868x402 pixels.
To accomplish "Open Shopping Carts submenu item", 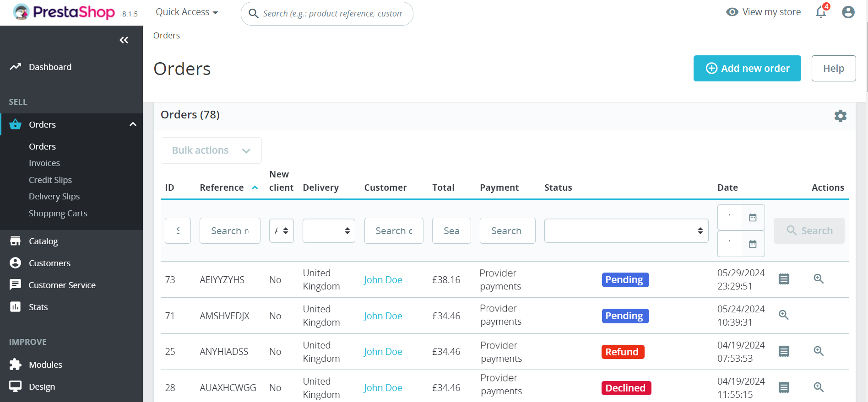I will click(58, 214).
